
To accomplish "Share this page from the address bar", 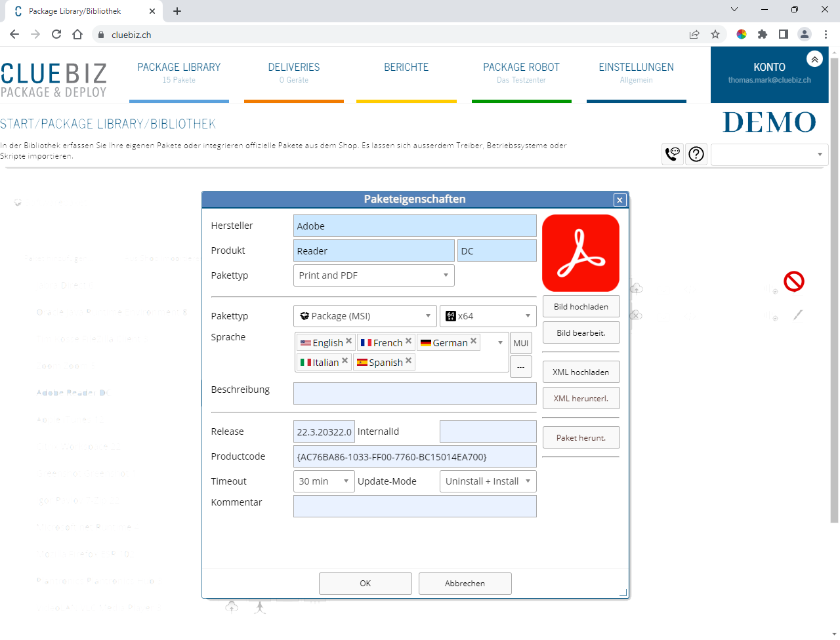I will tap(694, 34).
